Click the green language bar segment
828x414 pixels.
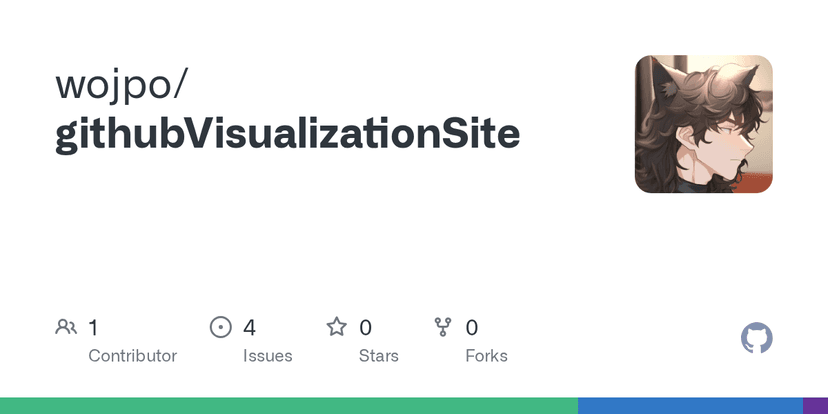[288, 405]
